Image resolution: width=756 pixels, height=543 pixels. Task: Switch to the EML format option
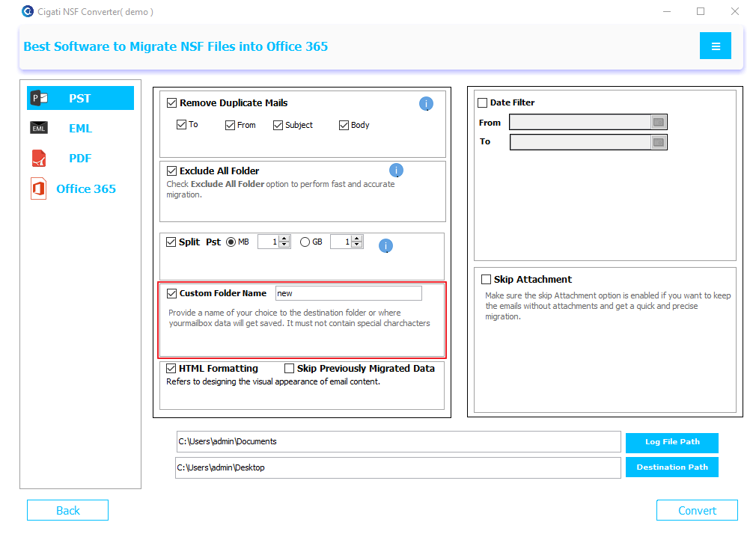point(81,128)
